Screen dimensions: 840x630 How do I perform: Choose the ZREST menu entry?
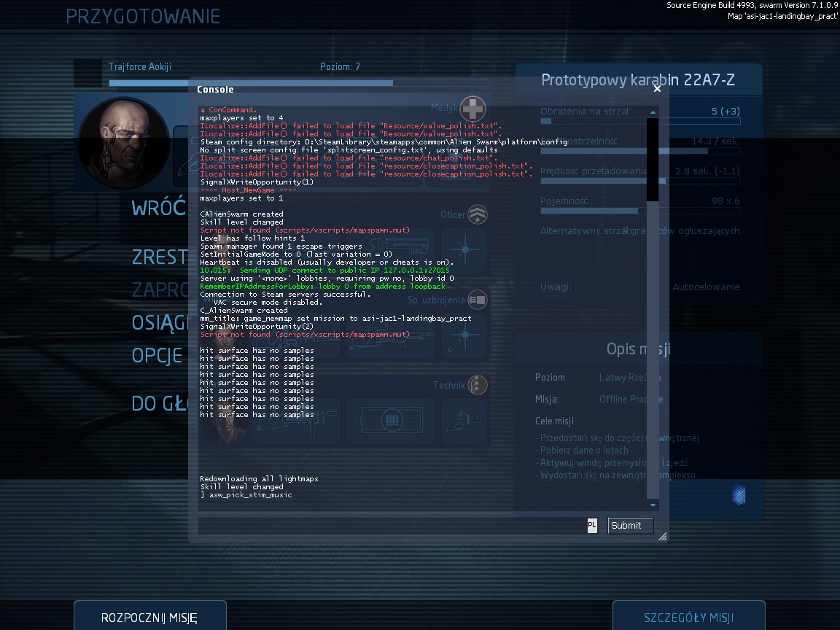pyautogui.click(x=160, y=257)
